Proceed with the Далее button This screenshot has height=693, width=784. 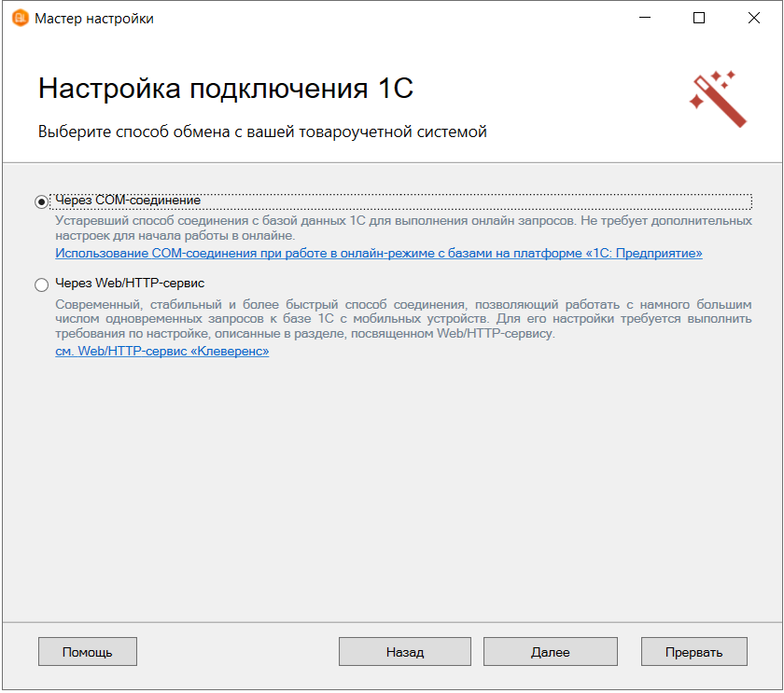tap(551, 652)
